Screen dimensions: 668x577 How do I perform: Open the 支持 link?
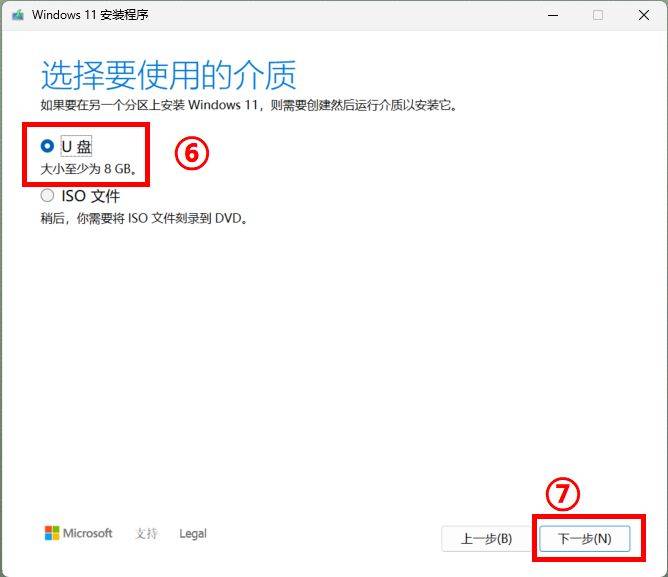[147, 534]
